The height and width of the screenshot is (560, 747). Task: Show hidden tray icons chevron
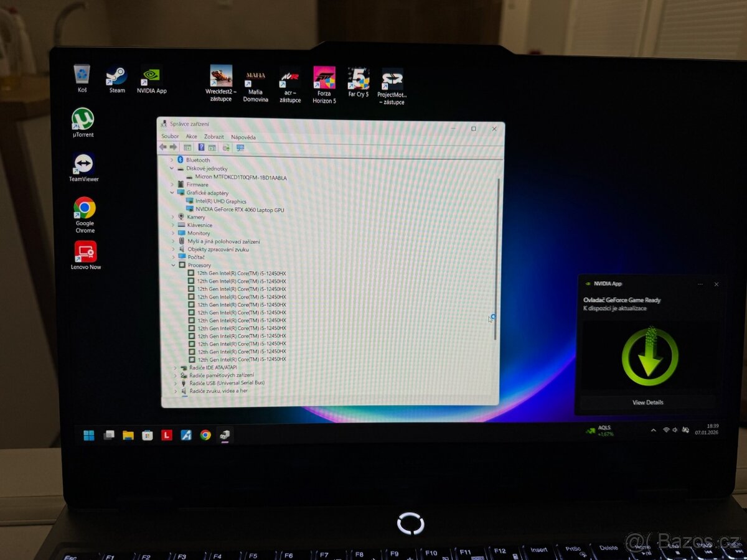pos(653,430)
